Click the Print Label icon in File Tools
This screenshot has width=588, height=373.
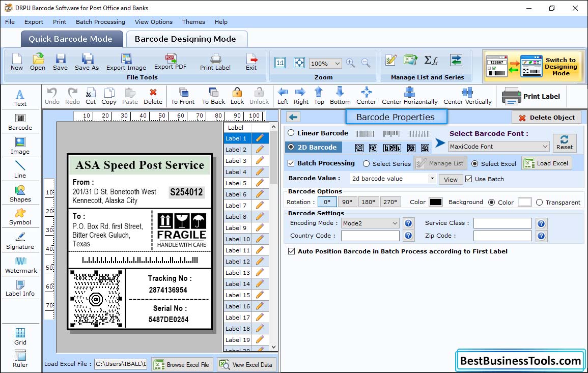(x=215, y=62)
